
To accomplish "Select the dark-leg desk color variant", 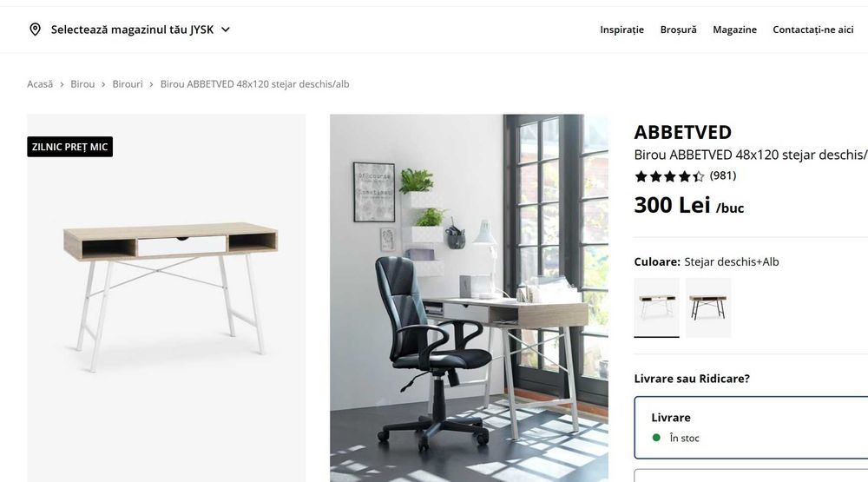I will tap(708, 307).
